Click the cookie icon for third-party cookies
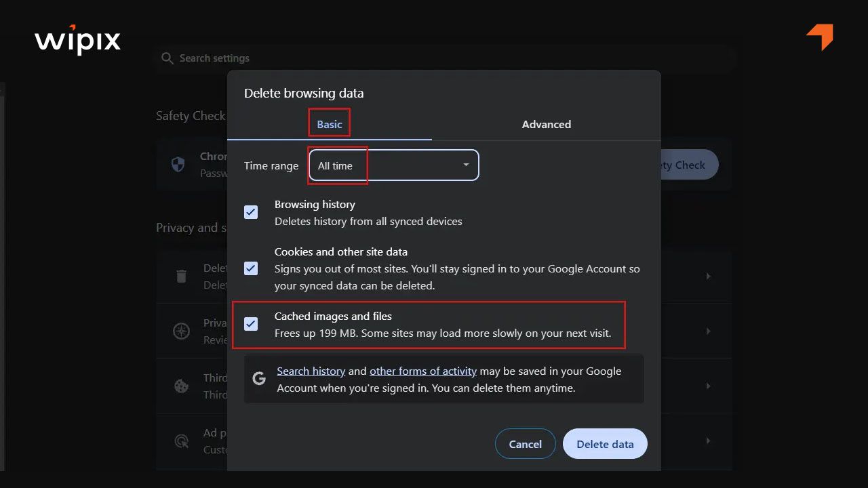868x488 pixels. (181, 386)
